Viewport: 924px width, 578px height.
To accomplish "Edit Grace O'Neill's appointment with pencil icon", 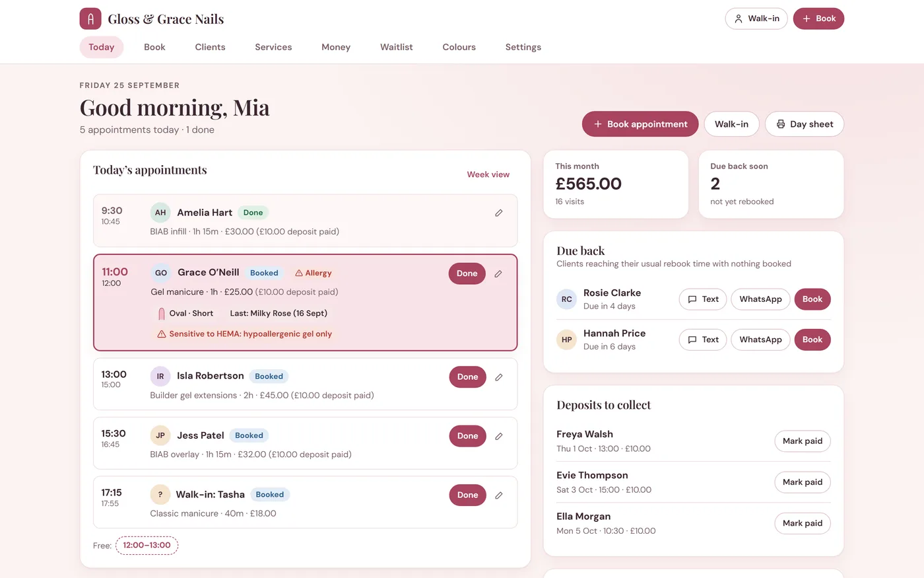I will (x=498, y=273).
